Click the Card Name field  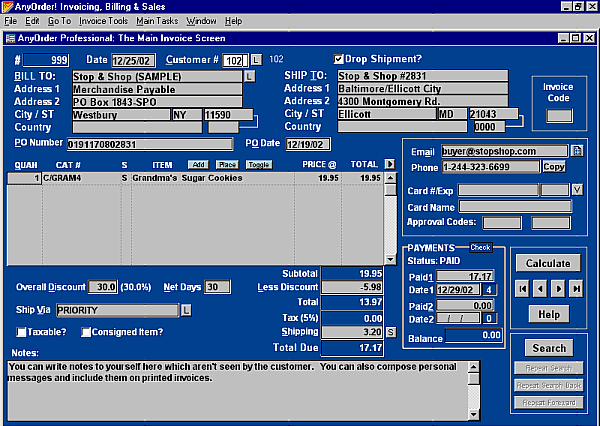coord(515,207)
